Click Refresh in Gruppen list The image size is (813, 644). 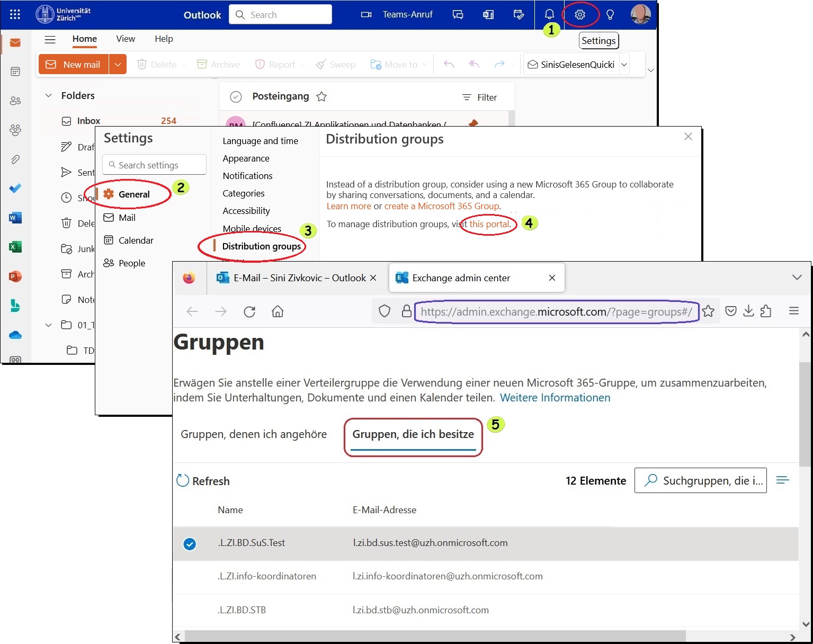coord(203,481)
